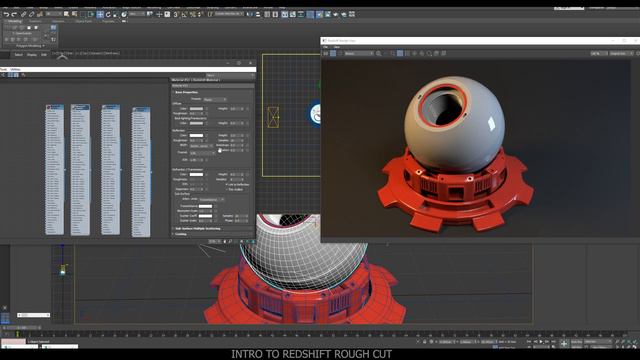Screen dimensions: 640x360
Task: Open the Fresnel Type dropdown
Action: coord(202,153)
